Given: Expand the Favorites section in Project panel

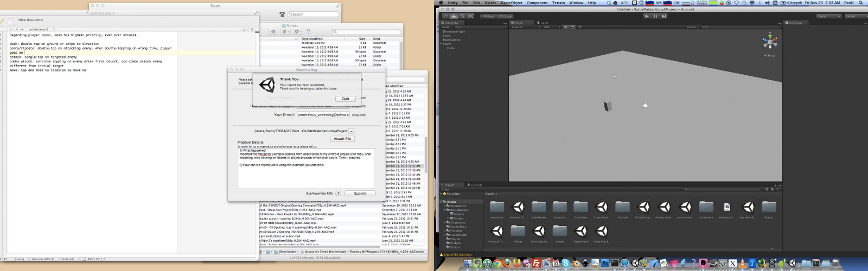Looking at the screenshot, I should (x=442, y=193).
